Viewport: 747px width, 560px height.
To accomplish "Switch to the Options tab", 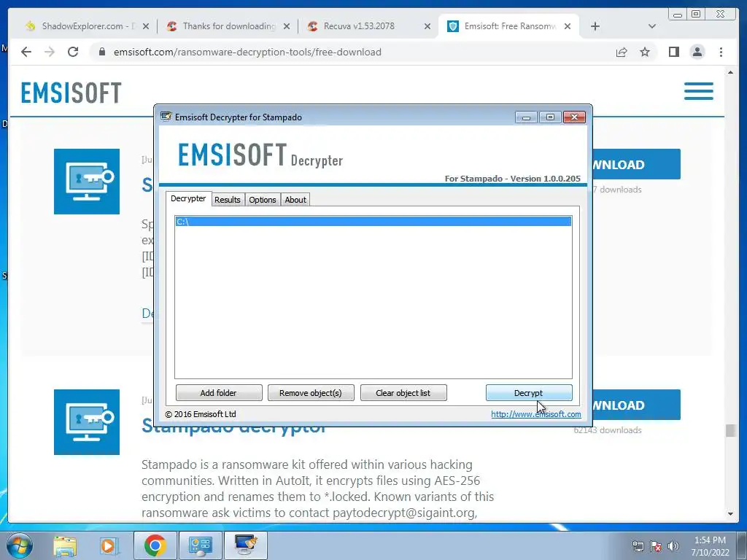I will coord(263,200).
